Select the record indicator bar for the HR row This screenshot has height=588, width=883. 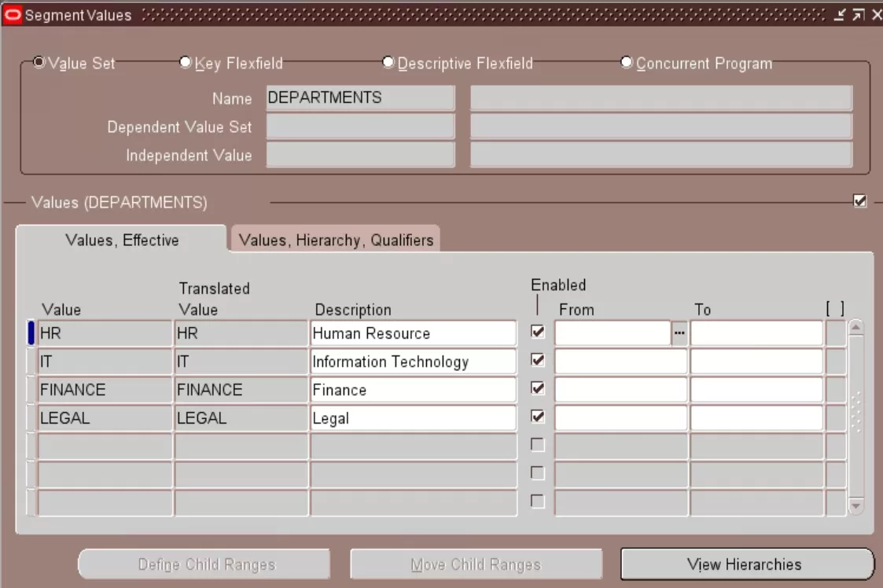click(29, 333)
